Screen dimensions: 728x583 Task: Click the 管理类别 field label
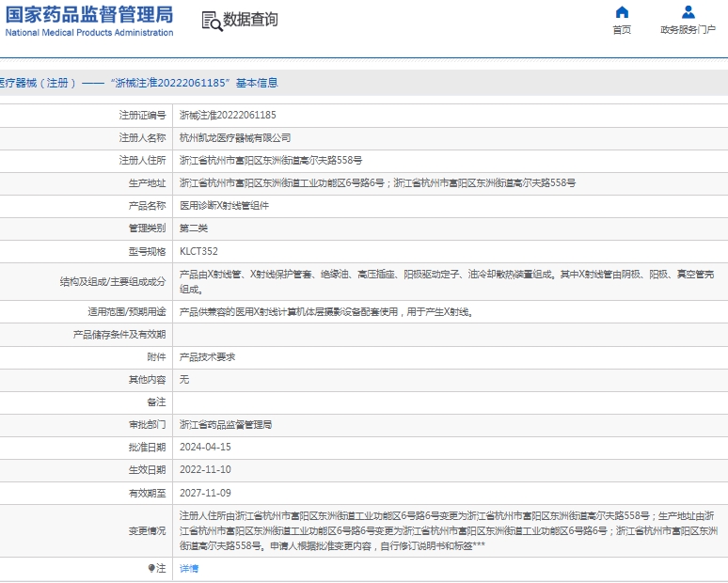(147, 228)
